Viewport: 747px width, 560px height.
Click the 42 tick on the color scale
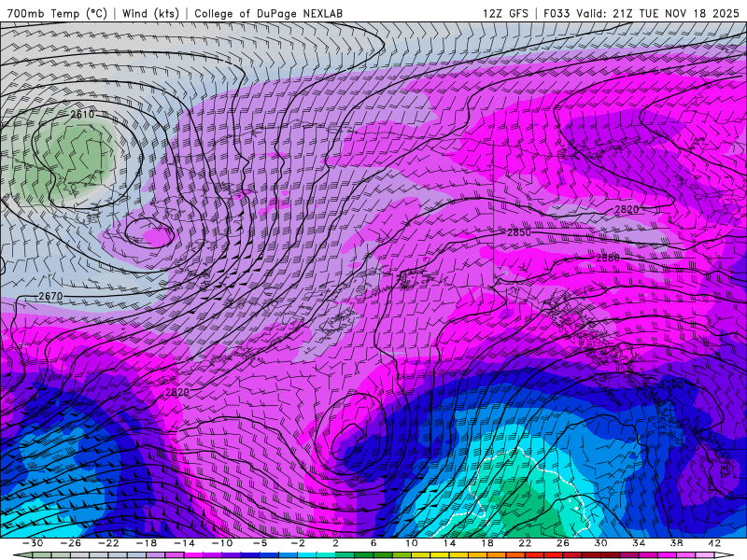(714, 543)
